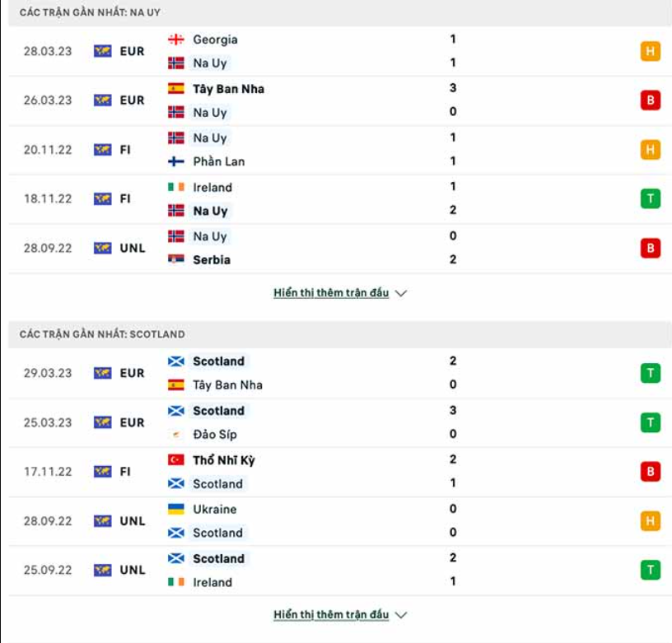Viewport: 672px width, 643px height.
Task: Open the chevron next to Scotland's show-more text
Action: coord(400,614)
